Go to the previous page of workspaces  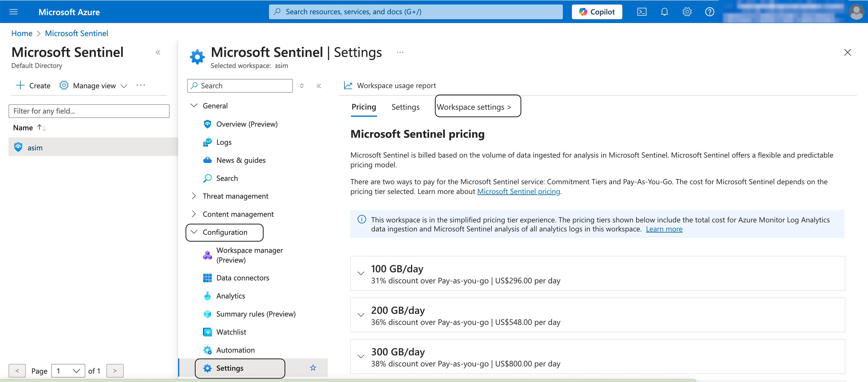tap(17, 370)
